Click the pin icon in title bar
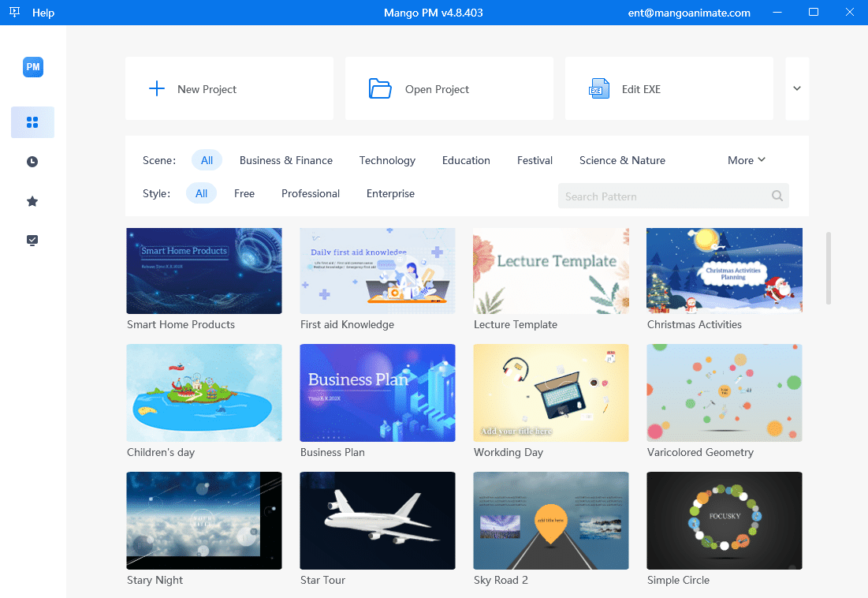868x598 pixels. tap(14, 13)
